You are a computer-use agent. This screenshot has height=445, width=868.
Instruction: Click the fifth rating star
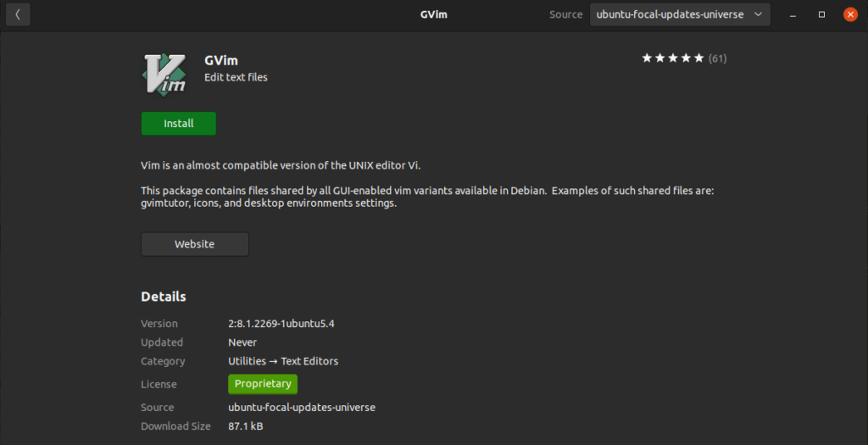pos(698,58)
